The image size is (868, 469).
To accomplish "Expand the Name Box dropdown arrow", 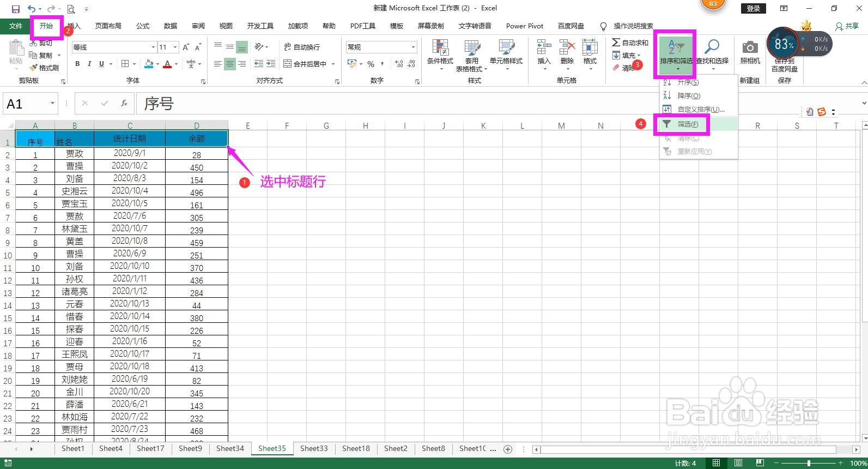I will click(52, 103).
